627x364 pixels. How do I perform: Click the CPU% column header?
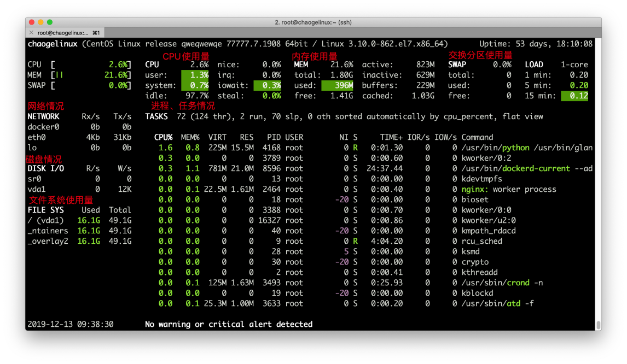163,137
